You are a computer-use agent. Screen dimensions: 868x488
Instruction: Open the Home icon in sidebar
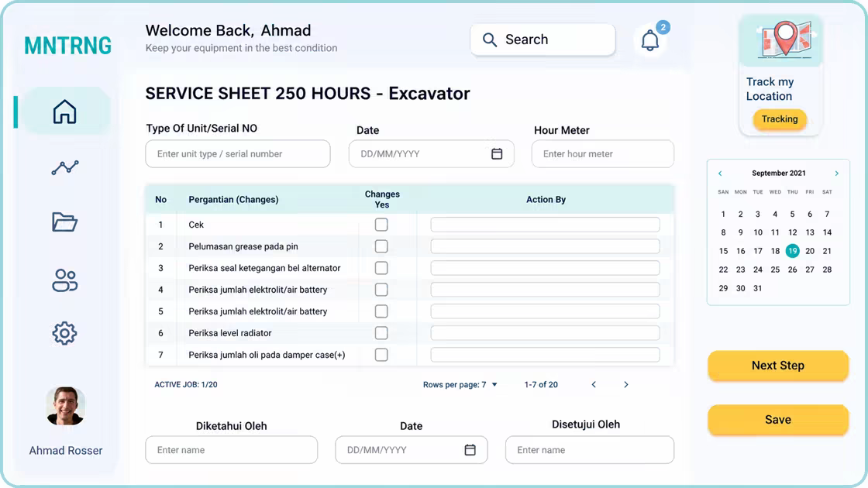(65, 112)
